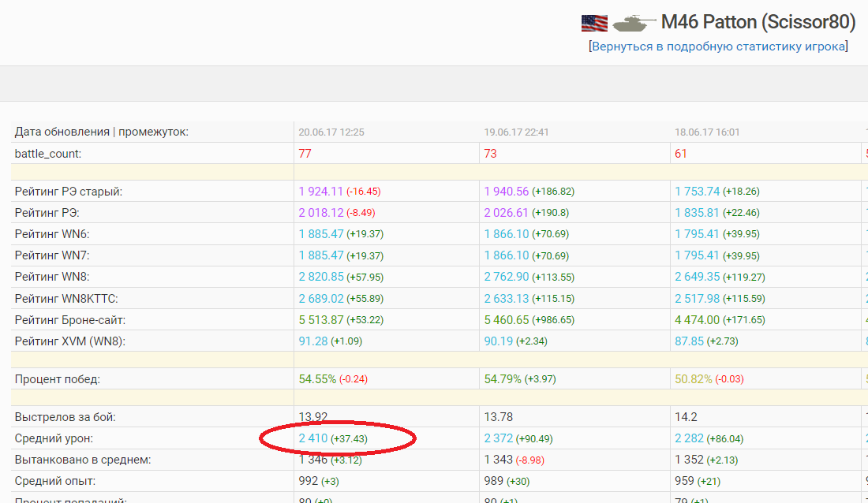868x503 pixels.
Task: Click the WN7 row value 1 885.47 (+19.37)
Action: tap(341, 255)
